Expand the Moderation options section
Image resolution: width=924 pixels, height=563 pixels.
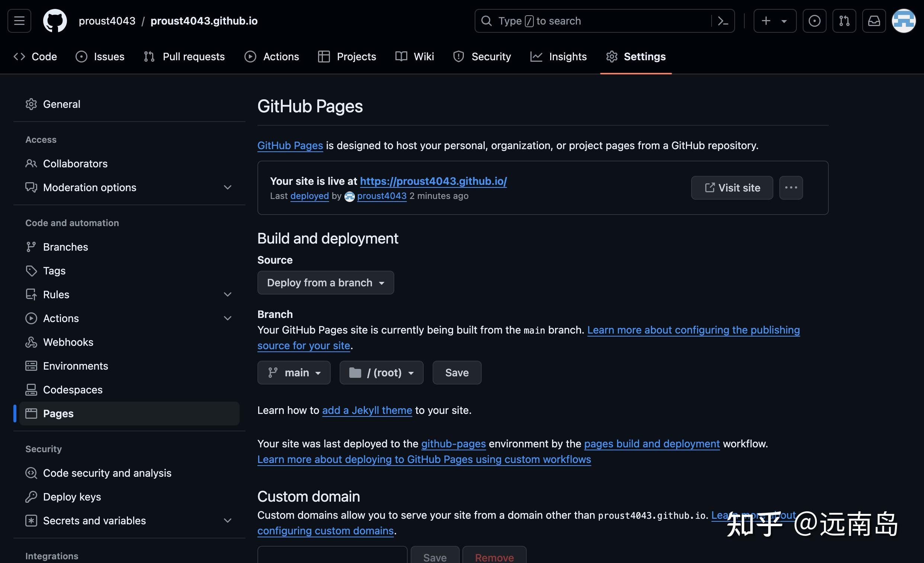click(228, 187)
